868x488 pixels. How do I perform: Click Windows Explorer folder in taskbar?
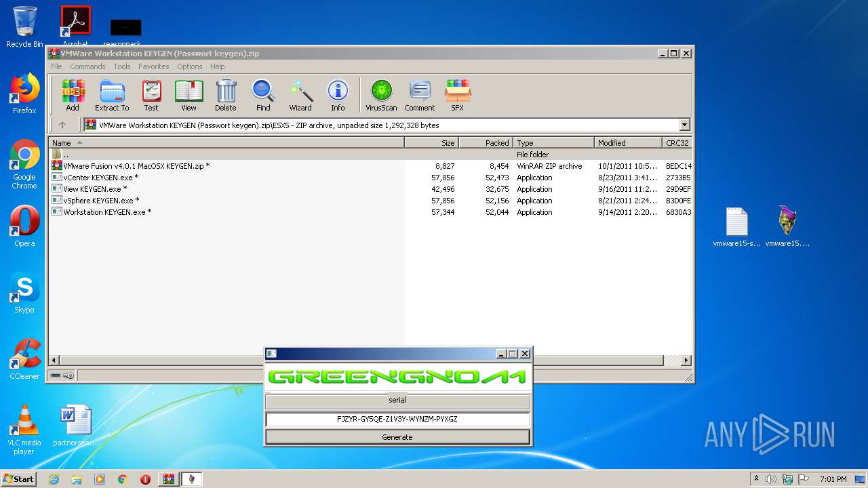77,479
